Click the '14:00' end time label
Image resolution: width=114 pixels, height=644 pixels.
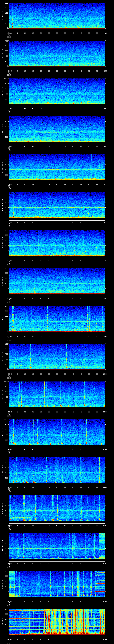click(105, 525)
